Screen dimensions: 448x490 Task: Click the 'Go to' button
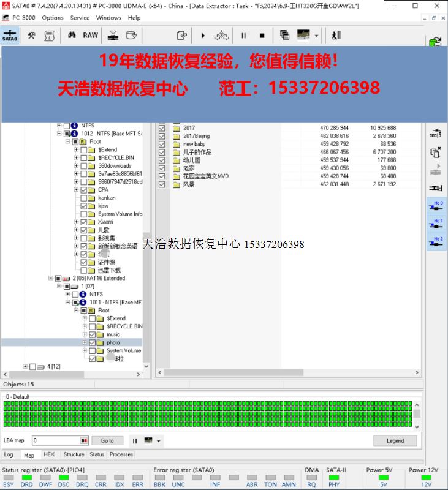(107, 440)
